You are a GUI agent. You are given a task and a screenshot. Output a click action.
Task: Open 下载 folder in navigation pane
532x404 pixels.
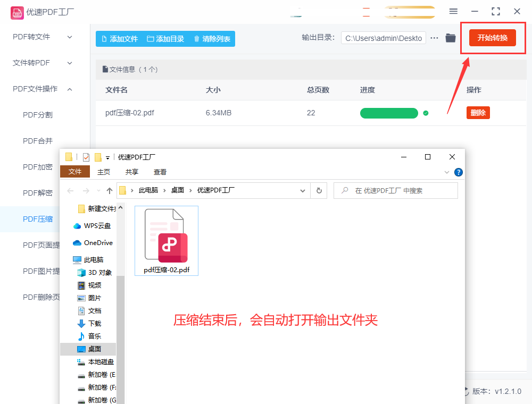point(89,323)
